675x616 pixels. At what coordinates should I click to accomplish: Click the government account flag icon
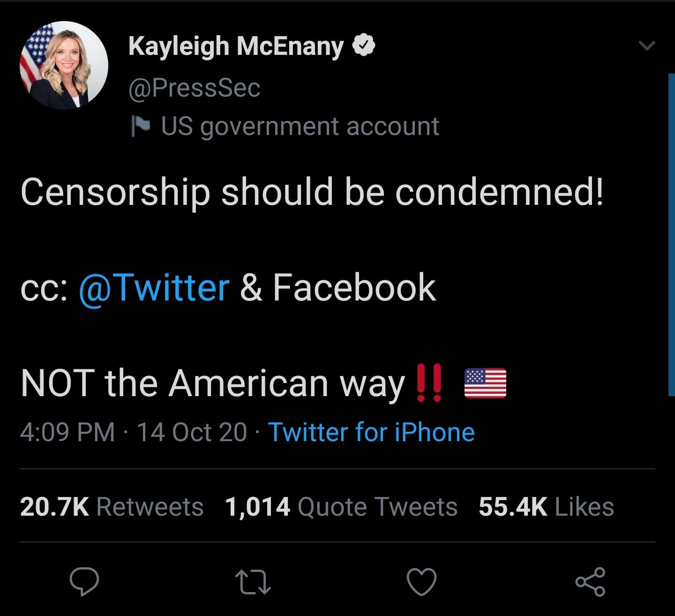click(141, 126)
